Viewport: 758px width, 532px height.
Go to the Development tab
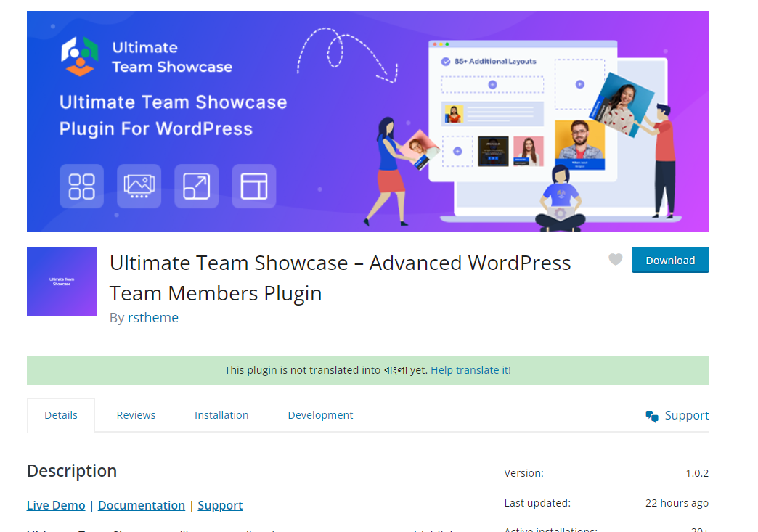[x=320, y=415]
